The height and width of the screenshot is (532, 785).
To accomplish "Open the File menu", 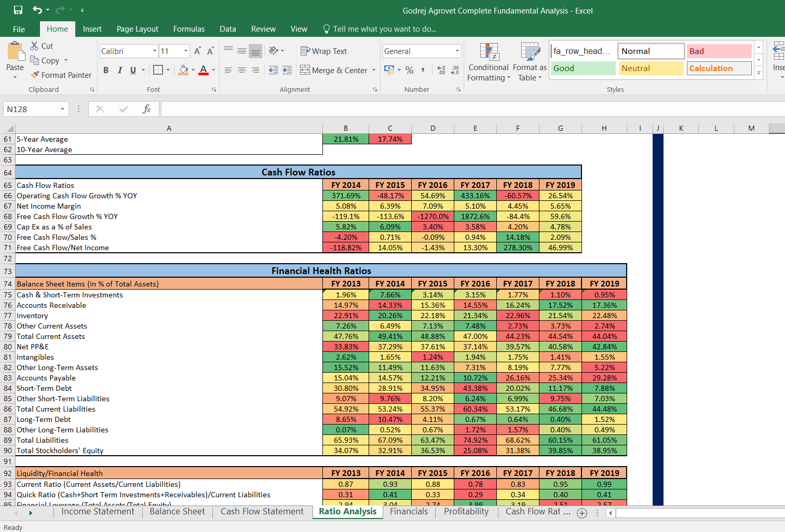I will point(19,29).
